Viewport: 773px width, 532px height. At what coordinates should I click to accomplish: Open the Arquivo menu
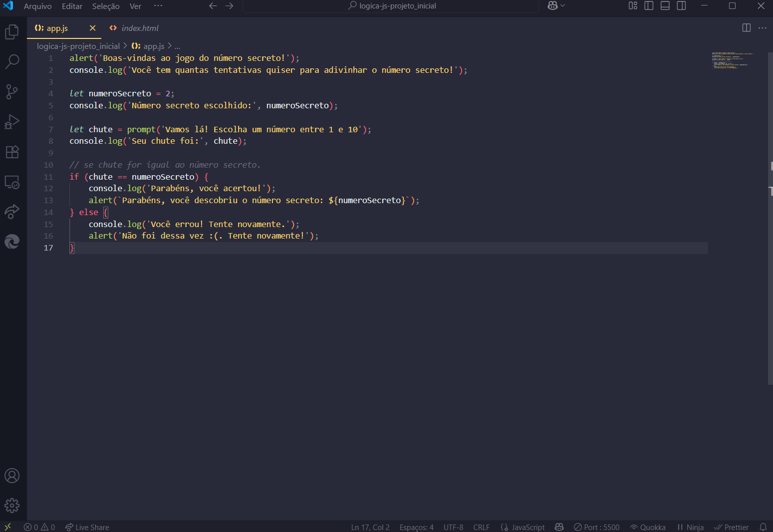tap(38, 6)
